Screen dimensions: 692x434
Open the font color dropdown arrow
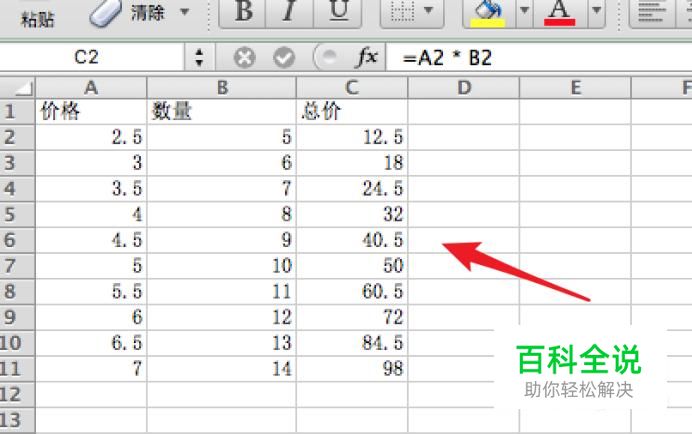point(596,11)
